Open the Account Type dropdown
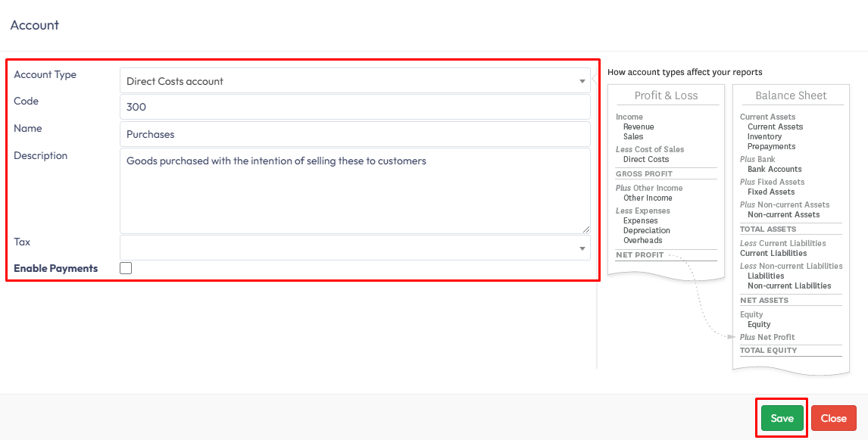Screen dimensions: 868x440 354,81
